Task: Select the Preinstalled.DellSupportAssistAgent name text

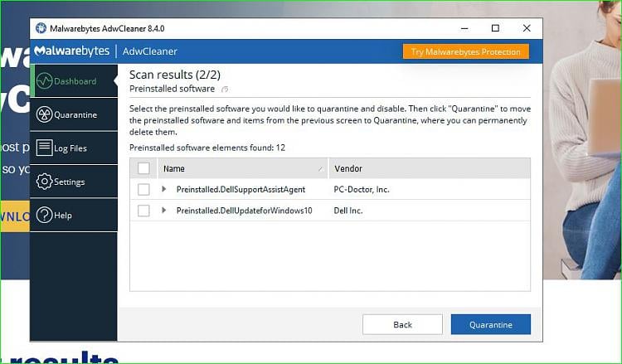Action: (x=241, y=190)
